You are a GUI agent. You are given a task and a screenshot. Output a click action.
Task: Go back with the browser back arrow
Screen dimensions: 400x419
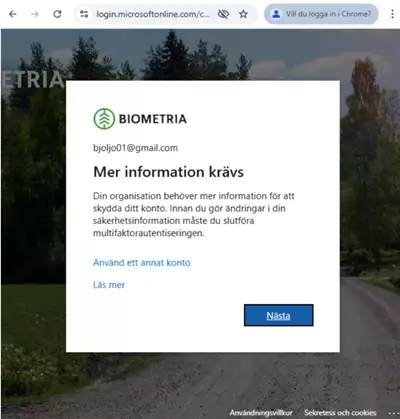[13, 14]
